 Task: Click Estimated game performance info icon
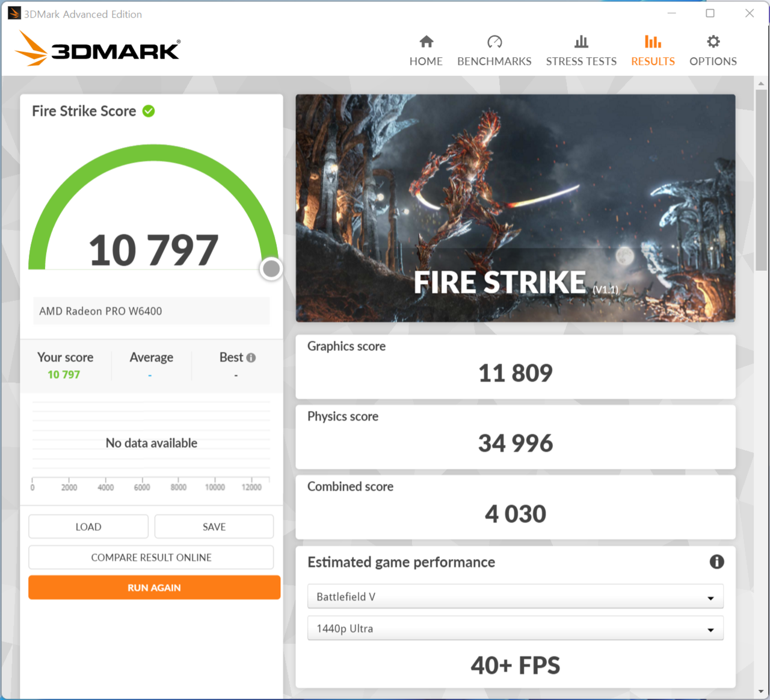coord(716,562)
